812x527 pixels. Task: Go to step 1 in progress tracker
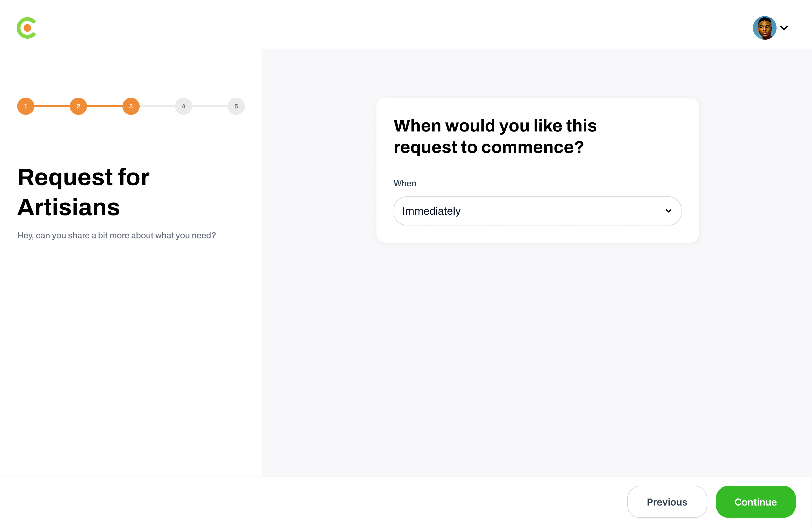pos(26,106)
